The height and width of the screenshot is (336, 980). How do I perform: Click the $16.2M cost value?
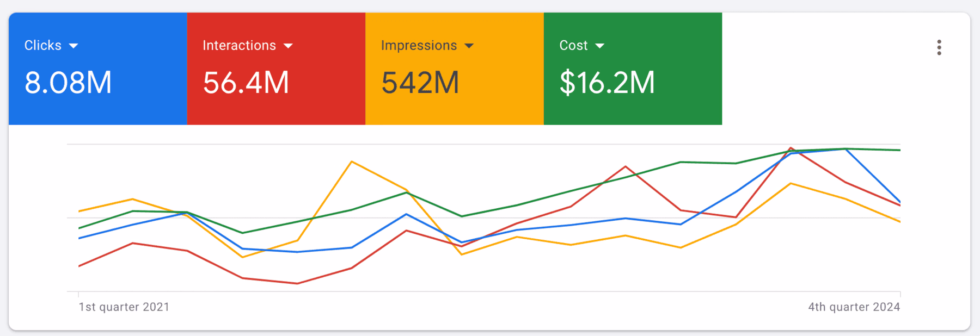pyautogui.click(x=607, y=83)
